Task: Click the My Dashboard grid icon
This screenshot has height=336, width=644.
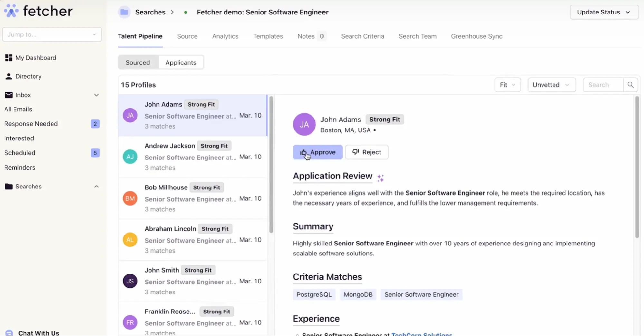Action: click(9, 58)
